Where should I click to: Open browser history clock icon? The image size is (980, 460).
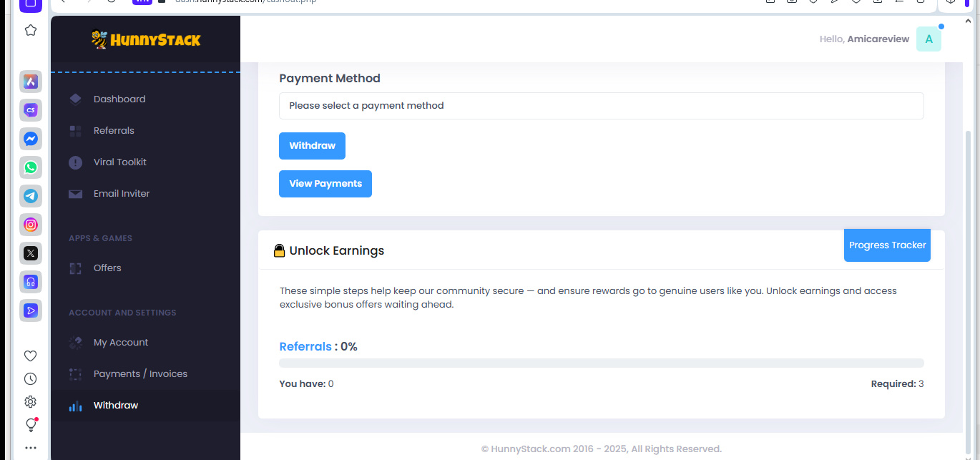click(31, 379)
